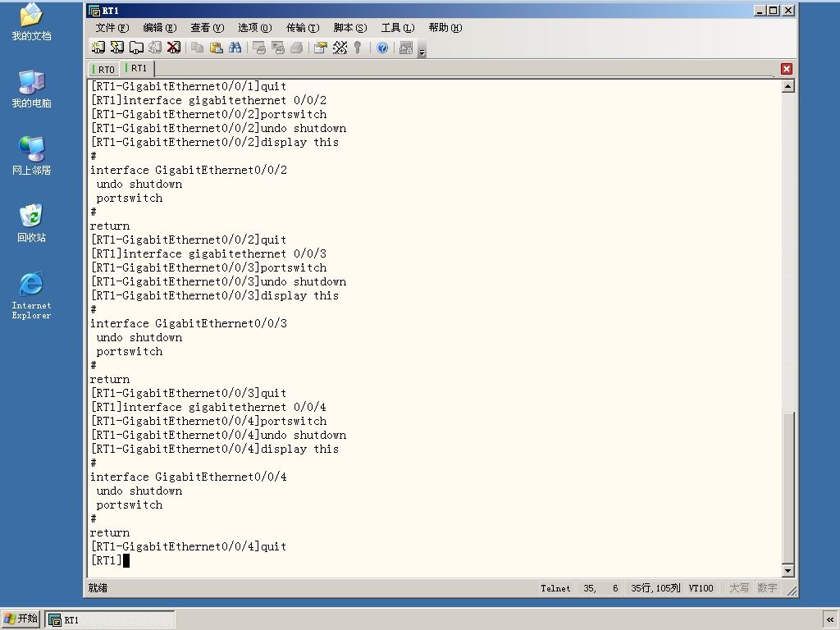Click the Copy toolbar icon
840x630 pixels.
197,48
